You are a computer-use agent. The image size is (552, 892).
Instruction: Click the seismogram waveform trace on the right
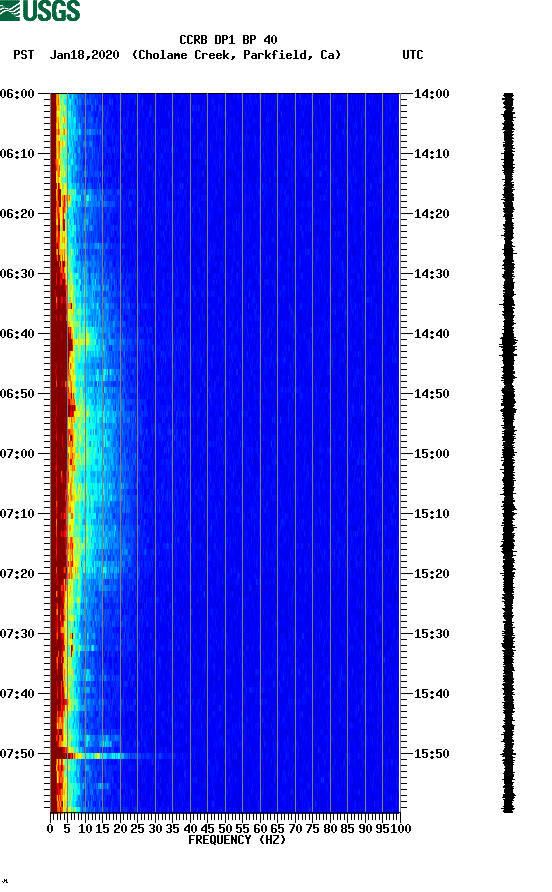click(508, 453)
